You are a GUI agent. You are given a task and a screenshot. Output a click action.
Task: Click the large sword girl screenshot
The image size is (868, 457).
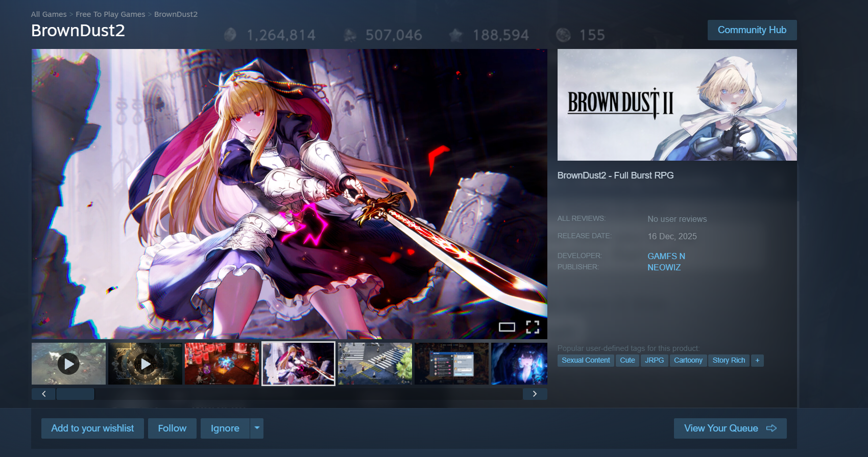(x=290, y=194)
